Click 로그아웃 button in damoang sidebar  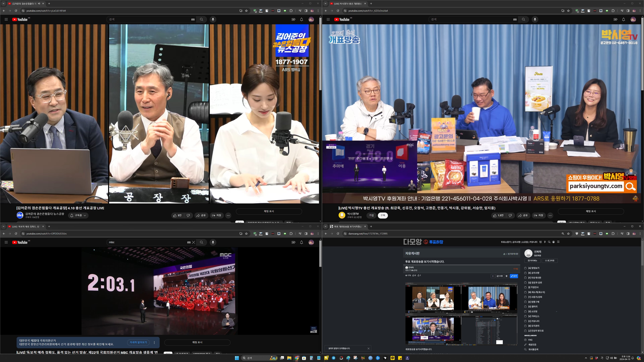(x=550, y=261)
